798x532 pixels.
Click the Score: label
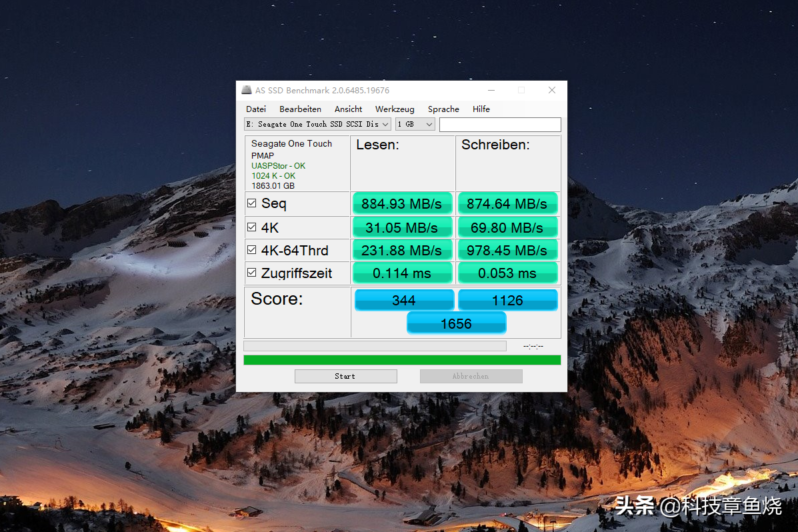(x=277, y=299)
